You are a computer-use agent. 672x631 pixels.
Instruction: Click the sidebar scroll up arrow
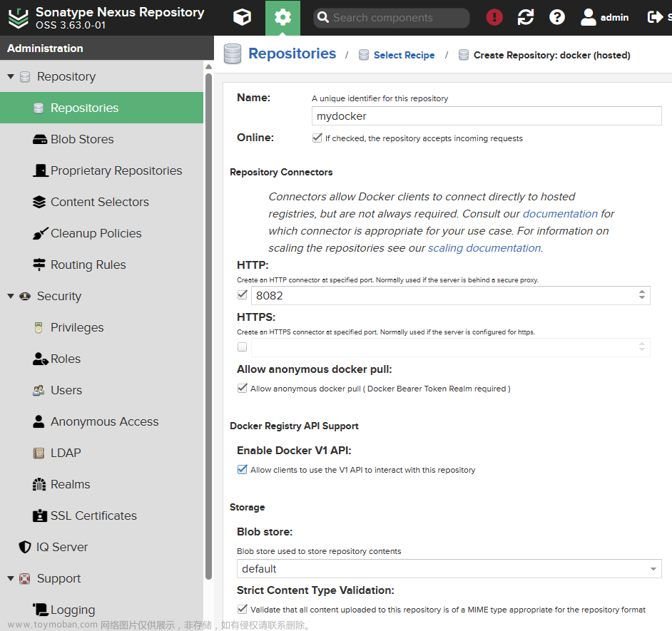coord(209,66)
